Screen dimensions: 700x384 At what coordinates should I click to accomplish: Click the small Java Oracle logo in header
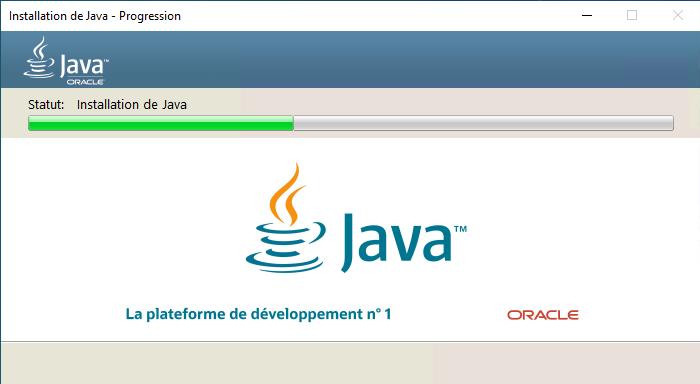pos(66,61)
